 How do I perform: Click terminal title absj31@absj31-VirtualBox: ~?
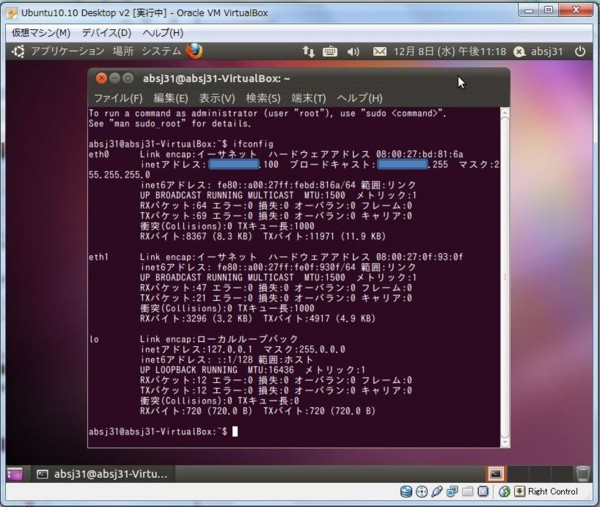pyautogui.click(x=216, y=78)
